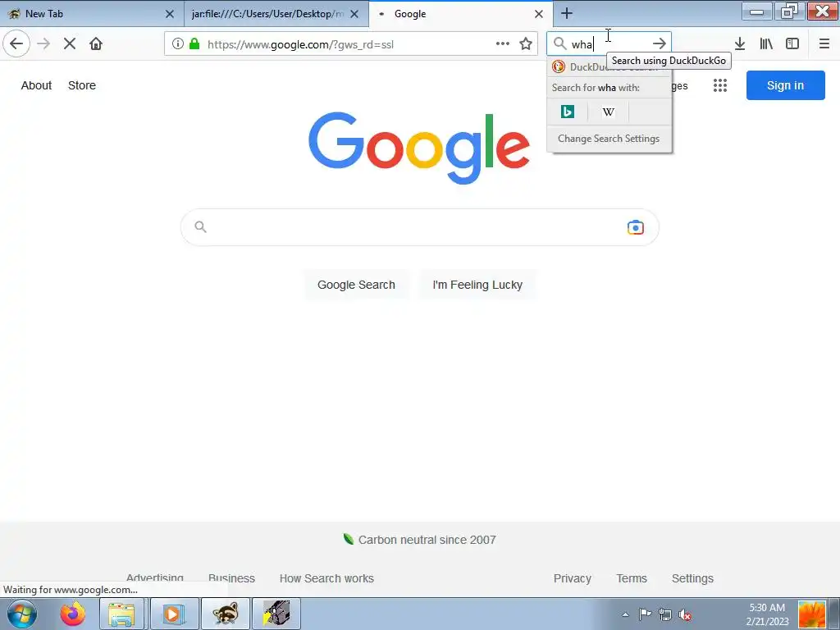Close the jar:file tab
The width and height of the screenshot is (840, 630).
click(x=354, y=14)
